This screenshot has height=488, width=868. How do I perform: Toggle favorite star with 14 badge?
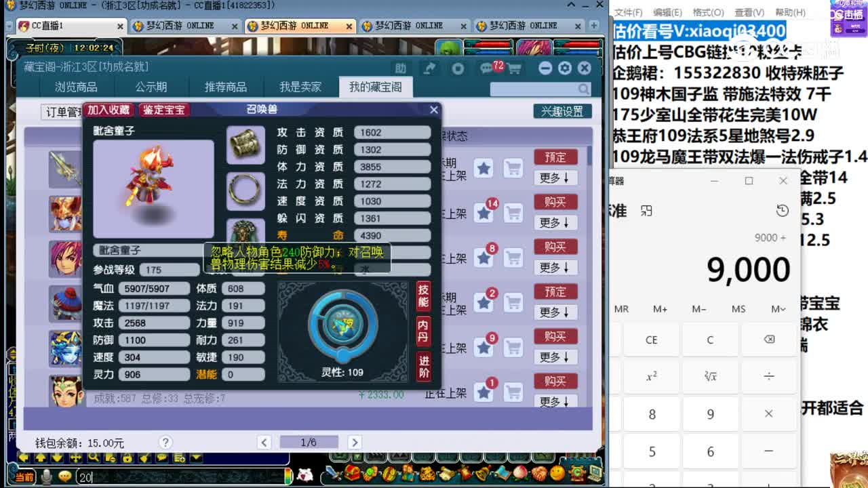(x=484, y=213)
